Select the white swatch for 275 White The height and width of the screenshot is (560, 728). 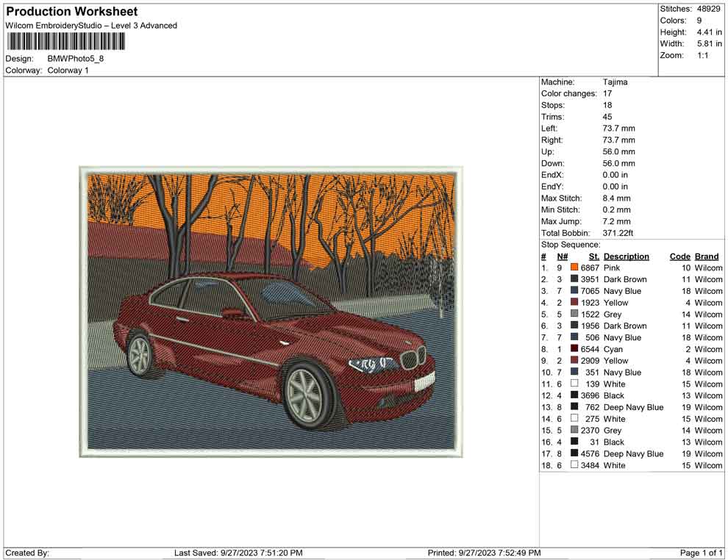[574, 418]
